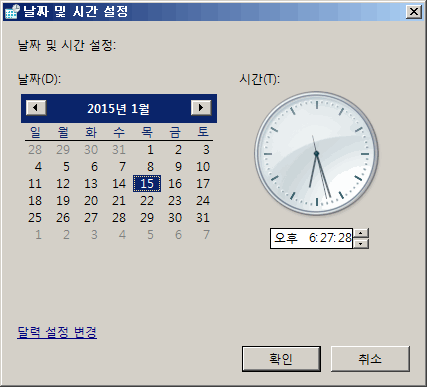Click the 오후 field in time box

point(286,238)
